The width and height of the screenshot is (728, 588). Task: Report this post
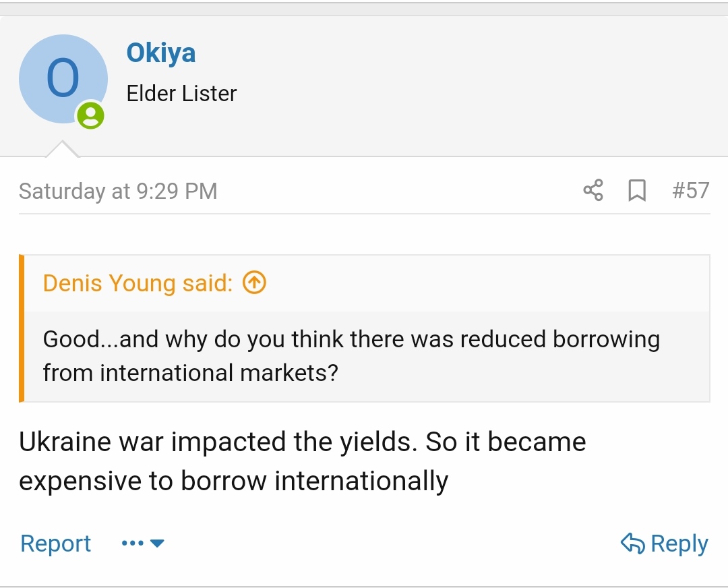click(x=56, y=543)
